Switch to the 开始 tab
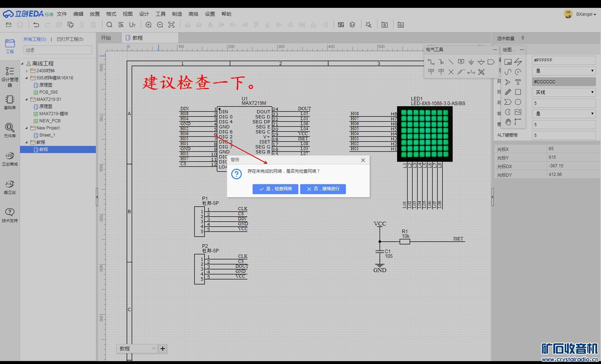Image resolution: width=601 pixels, height=364 pixels. [x=106, y=38]
